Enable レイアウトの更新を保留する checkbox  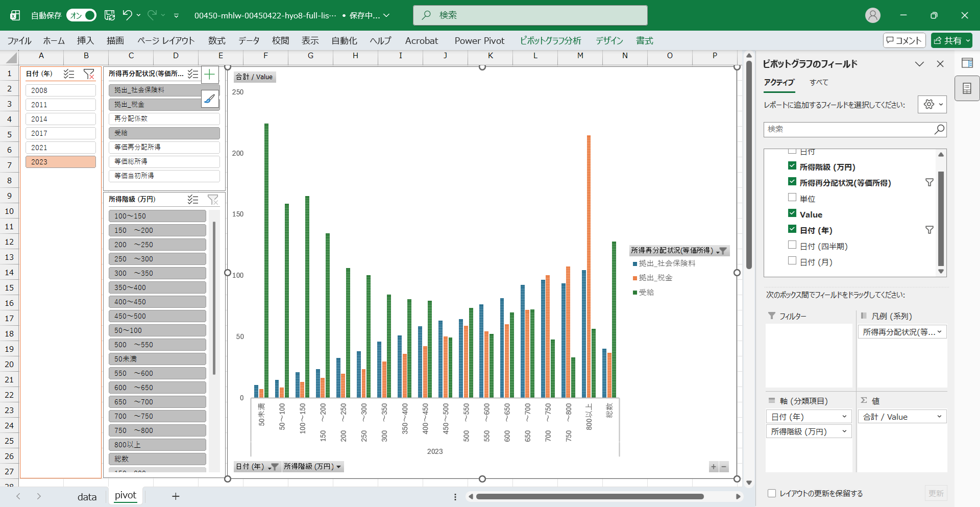point(772,493)
